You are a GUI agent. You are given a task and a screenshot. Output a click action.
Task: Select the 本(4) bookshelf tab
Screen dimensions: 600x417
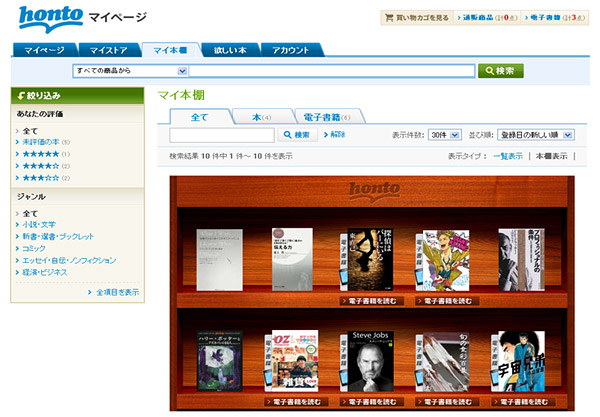pyautogui.click(x=262, y=117)
